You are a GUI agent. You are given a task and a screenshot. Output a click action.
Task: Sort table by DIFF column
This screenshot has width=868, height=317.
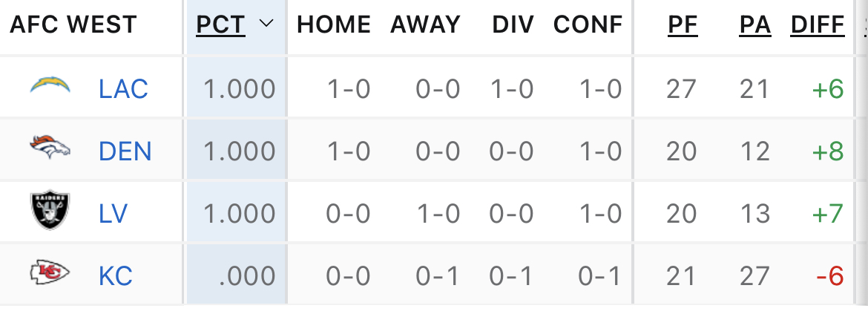click(818, 25)
